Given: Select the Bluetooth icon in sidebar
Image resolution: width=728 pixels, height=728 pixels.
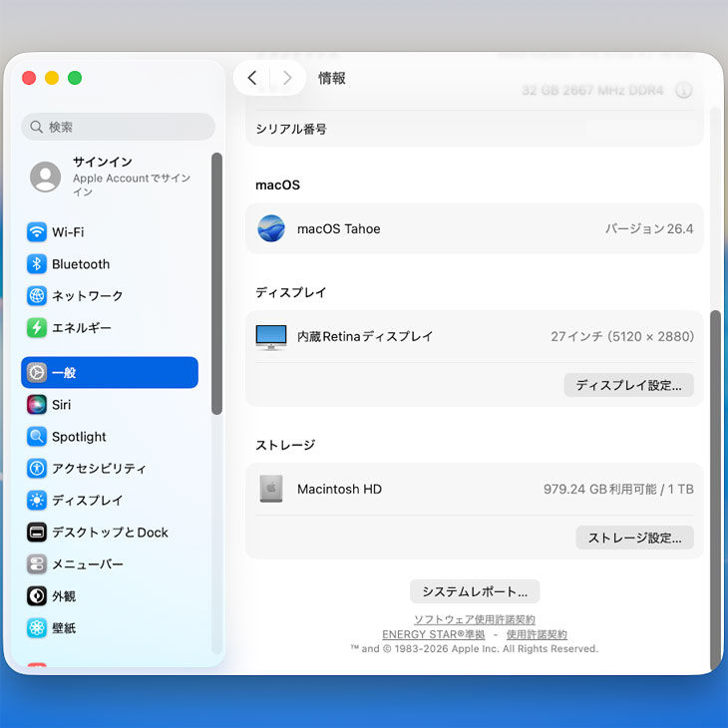Looking at the screenshot, I should (37, 264).
